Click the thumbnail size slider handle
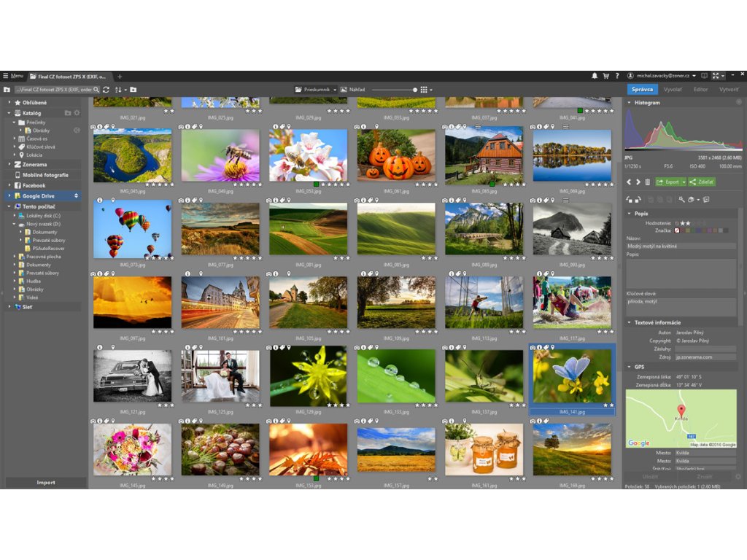This screenshot has height=560, width=747. 415,90
